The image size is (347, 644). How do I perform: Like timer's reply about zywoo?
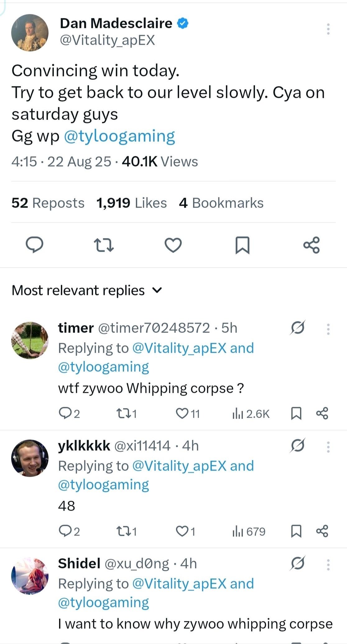pyautogui.click(x=187, y=414)
